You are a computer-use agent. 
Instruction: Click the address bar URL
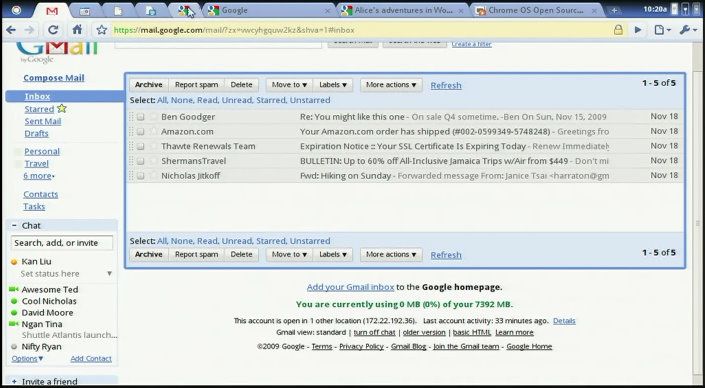click(x=234, y=30)
